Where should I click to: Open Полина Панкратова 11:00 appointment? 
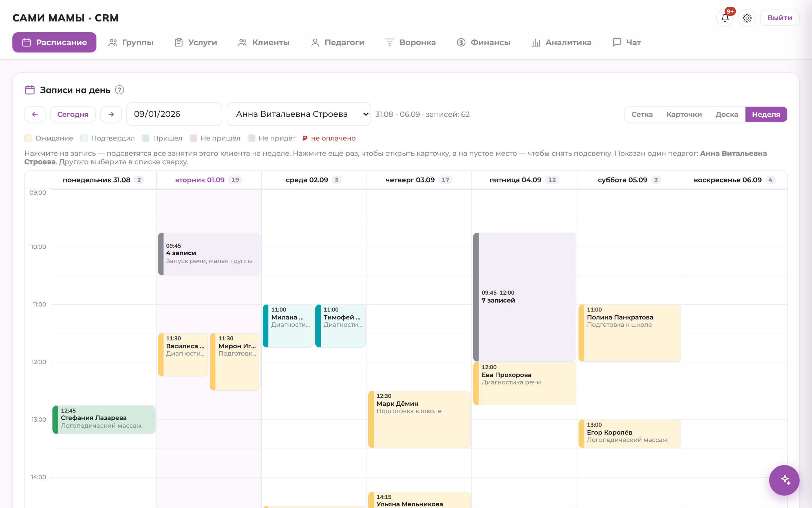(630, 333)
